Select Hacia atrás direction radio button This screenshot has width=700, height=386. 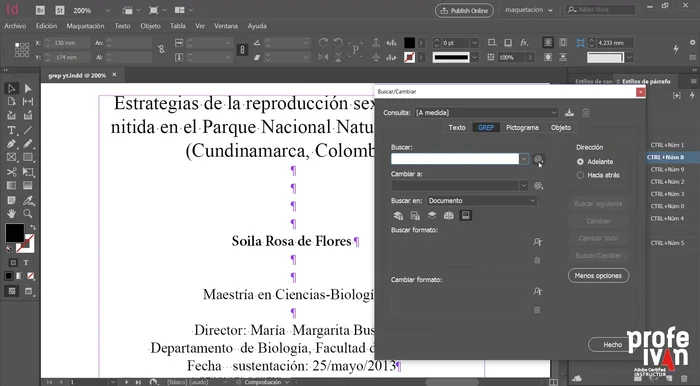pos(580,175)
